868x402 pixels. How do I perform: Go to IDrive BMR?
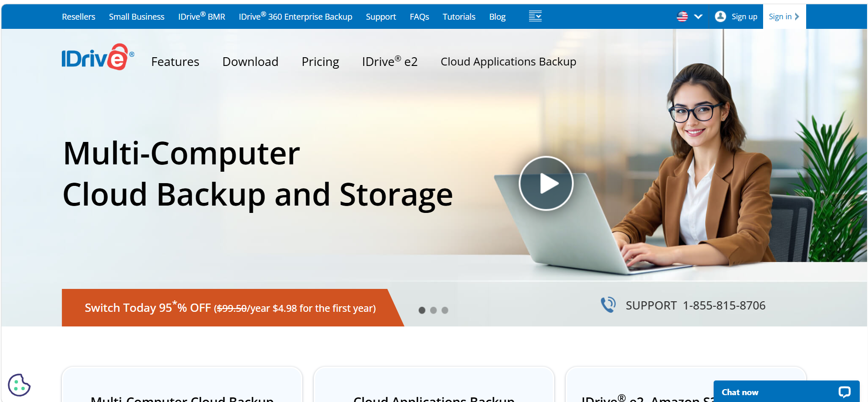click(202, 16)
